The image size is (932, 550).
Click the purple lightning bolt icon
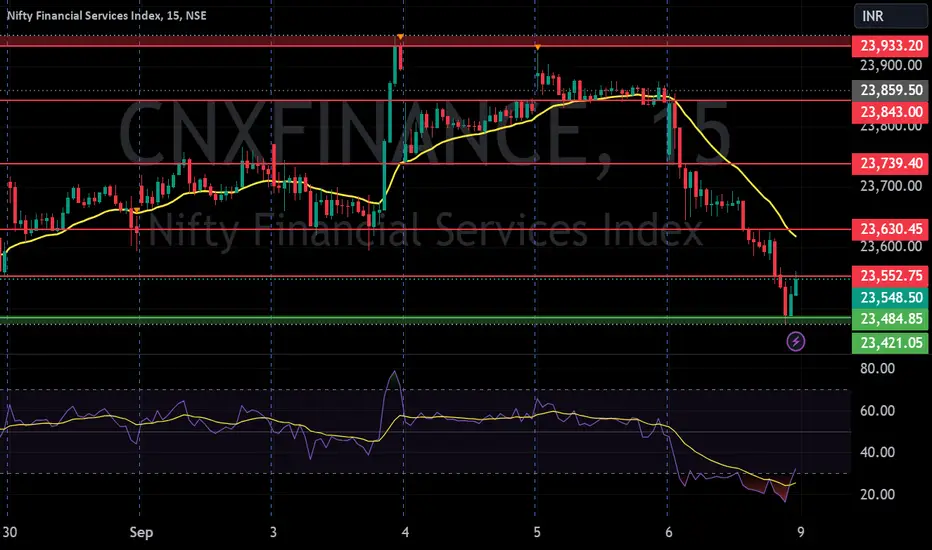[x=796, y=341]
